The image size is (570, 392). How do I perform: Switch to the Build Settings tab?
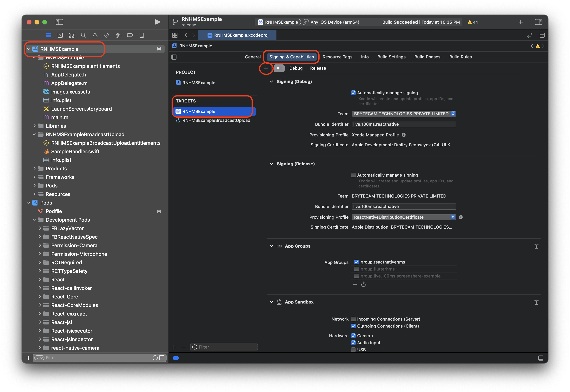click(391, 57)
